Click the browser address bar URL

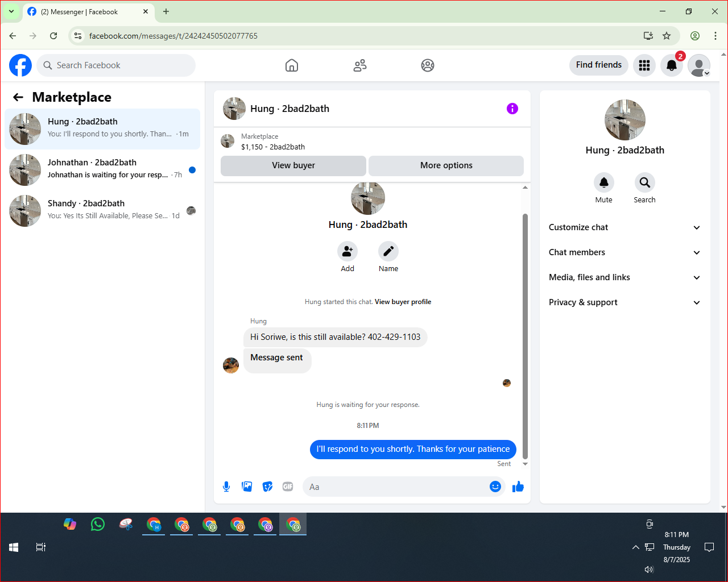point(173,36)
